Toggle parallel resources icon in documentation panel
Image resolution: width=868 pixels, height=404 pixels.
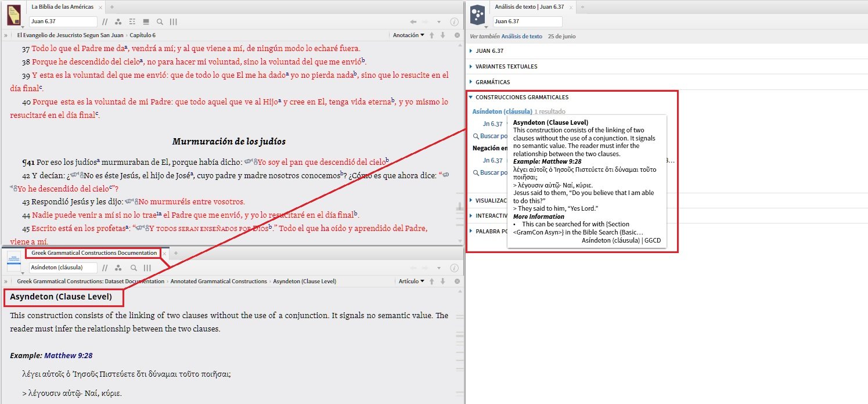105,268
